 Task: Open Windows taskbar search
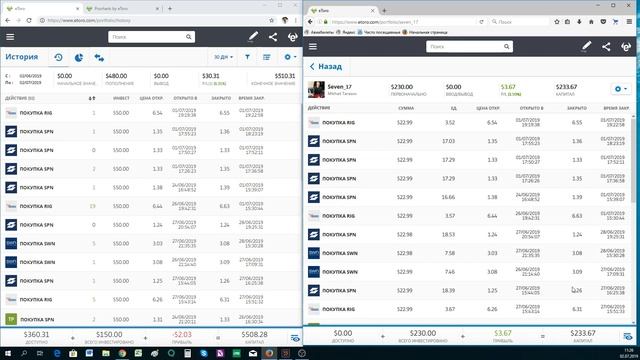point(24,353)
